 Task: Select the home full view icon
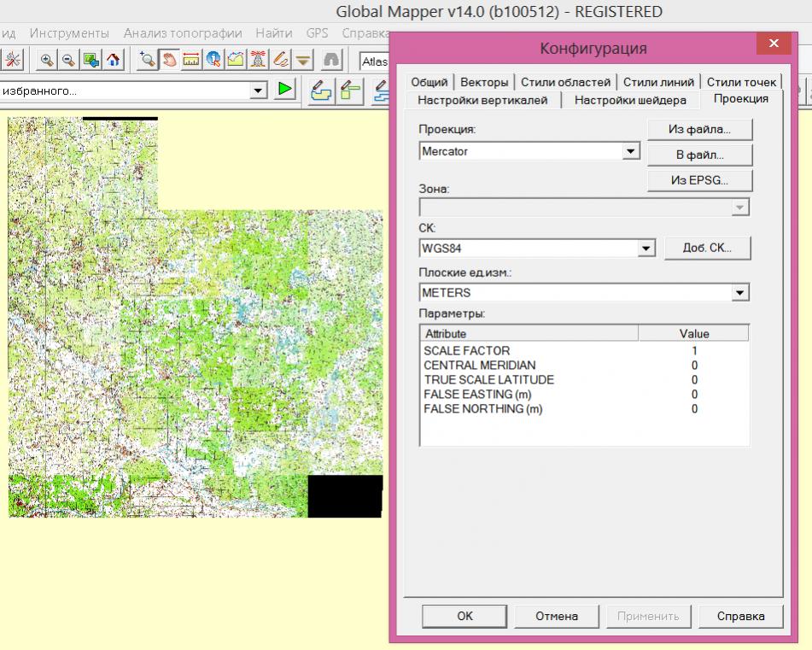click(114, 60)
